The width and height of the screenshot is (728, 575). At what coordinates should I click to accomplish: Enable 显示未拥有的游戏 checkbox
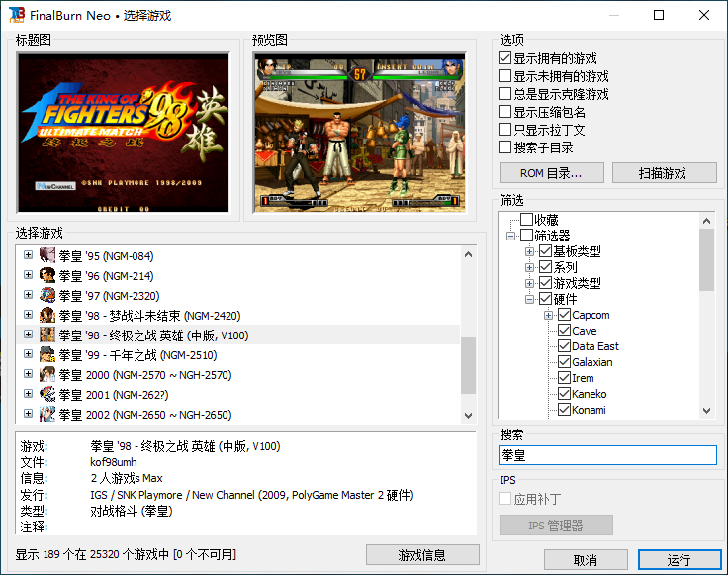pos(504,75)
